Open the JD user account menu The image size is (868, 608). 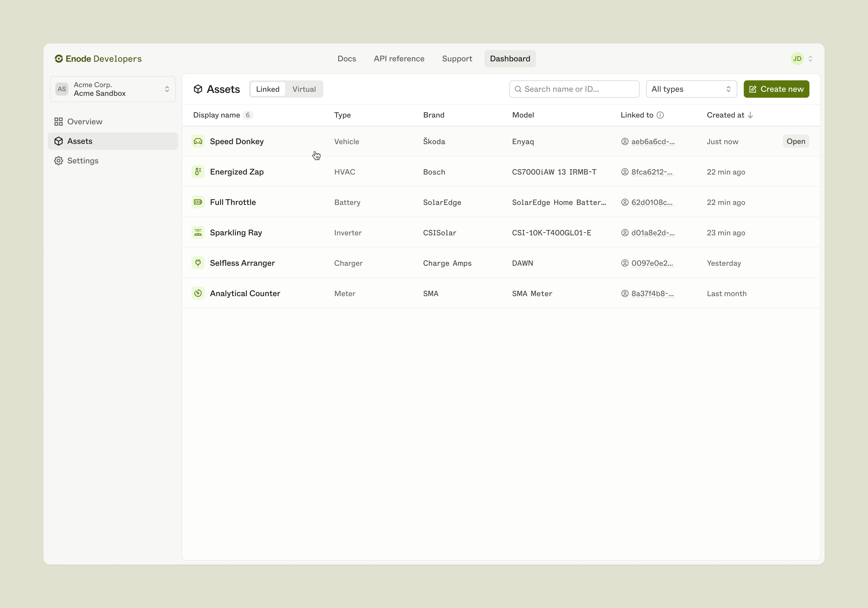click(802, 59)
